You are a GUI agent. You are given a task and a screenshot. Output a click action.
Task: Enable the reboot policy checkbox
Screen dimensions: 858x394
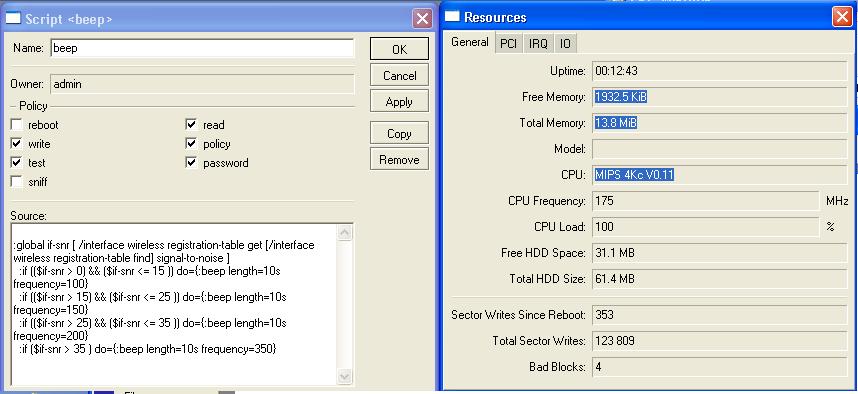(x=17, y=125)
